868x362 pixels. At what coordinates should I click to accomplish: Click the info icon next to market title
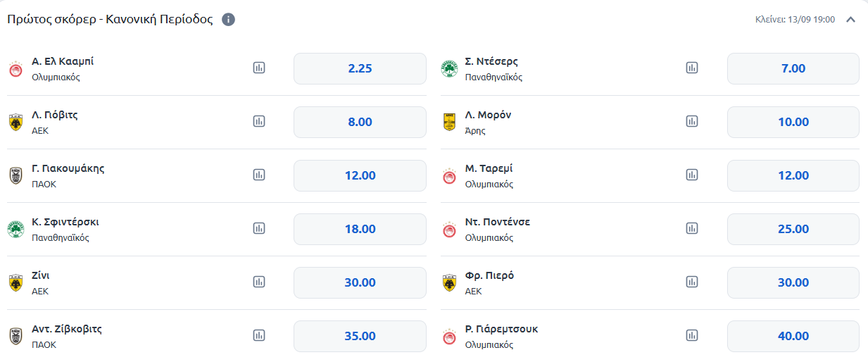[228, 20]
